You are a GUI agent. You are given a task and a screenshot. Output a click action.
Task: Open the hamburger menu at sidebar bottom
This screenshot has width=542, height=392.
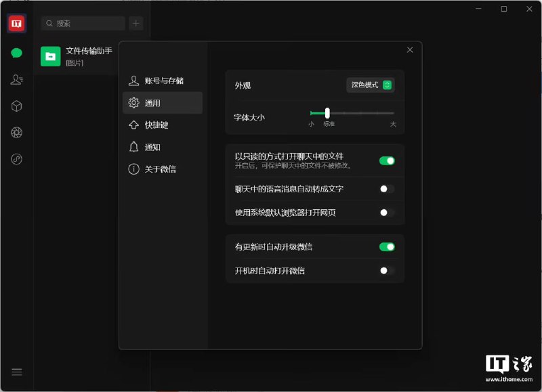tap(16, 372)
